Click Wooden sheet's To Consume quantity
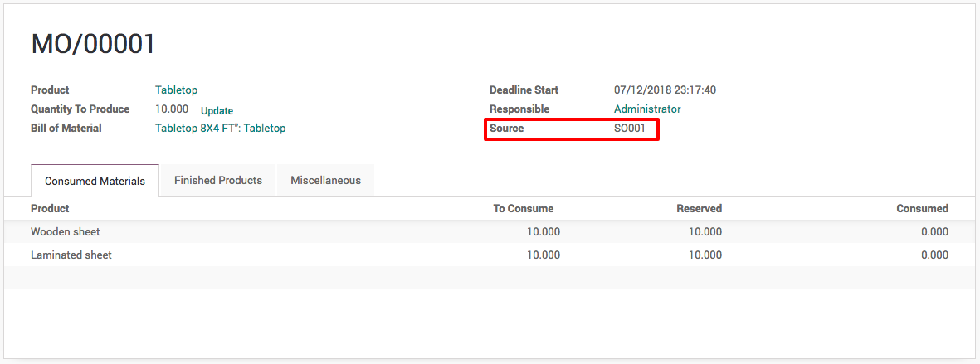This screenshot has width=980, height=364. point(543,231)
